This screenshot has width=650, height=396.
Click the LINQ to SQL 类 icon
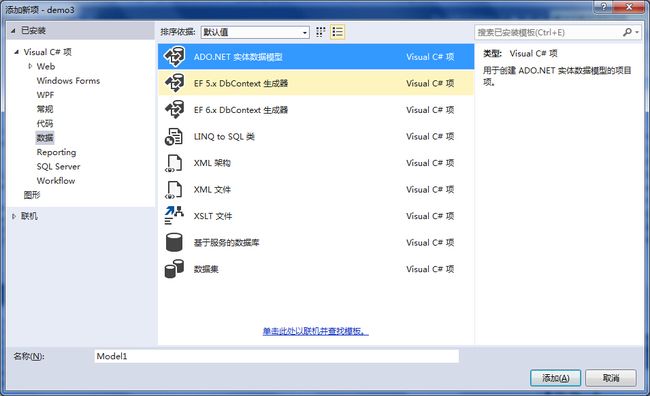click(174, 136)
